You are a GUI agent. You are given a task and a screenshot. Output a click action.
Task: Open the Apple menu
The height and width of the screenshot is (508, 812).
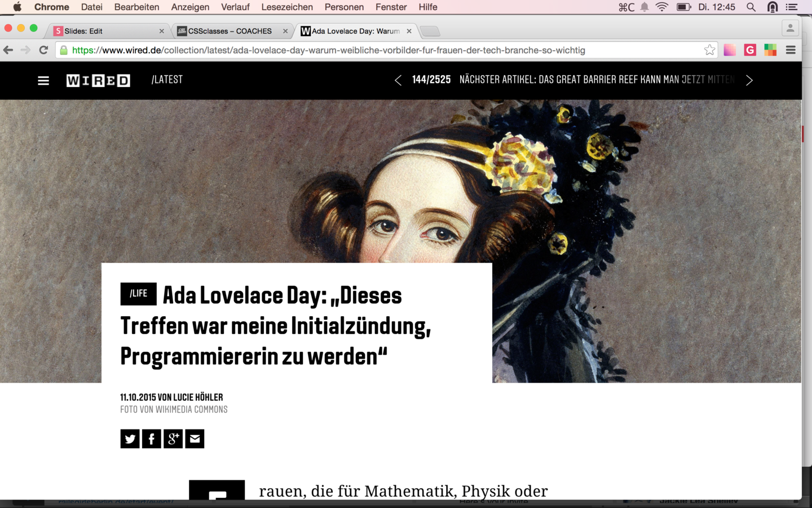tap(17, 7)
